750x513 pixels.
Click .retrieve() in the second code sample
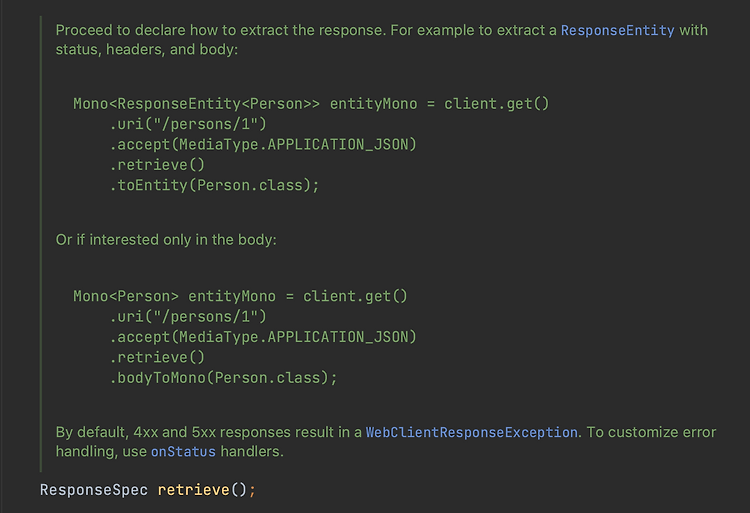(156, 357)
